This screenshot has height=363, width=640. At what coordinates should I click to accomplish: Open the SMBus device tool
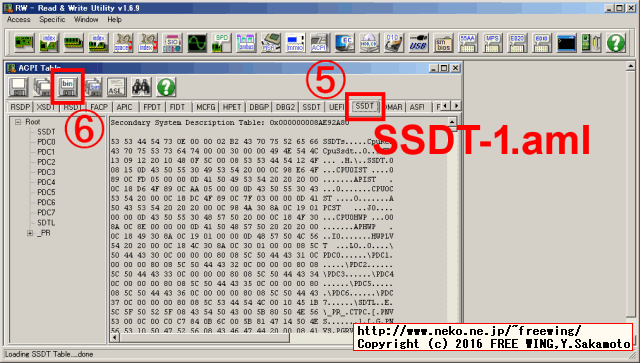click(x=246, y=42)
